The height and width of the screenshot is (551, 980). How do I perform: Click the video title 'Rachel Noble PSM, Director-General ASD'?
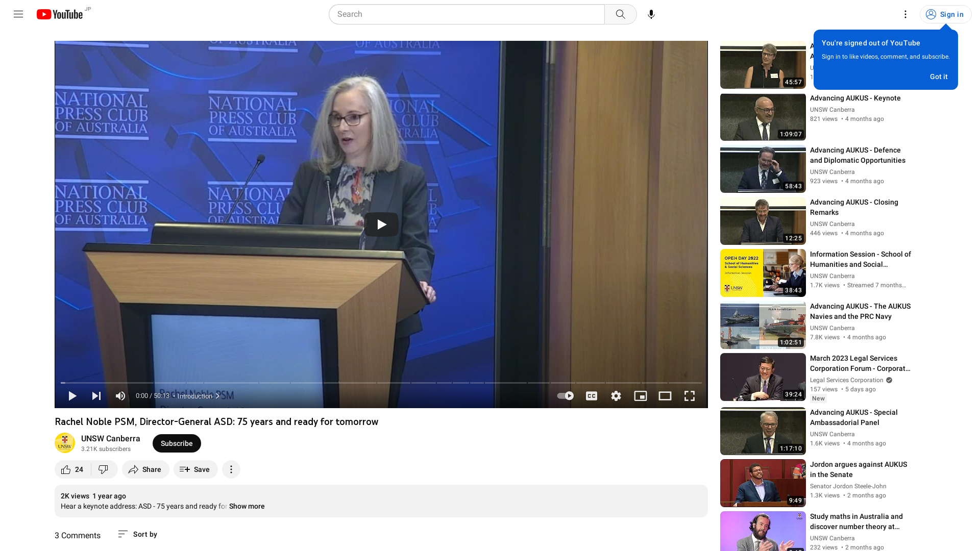(x=216, y=421)
